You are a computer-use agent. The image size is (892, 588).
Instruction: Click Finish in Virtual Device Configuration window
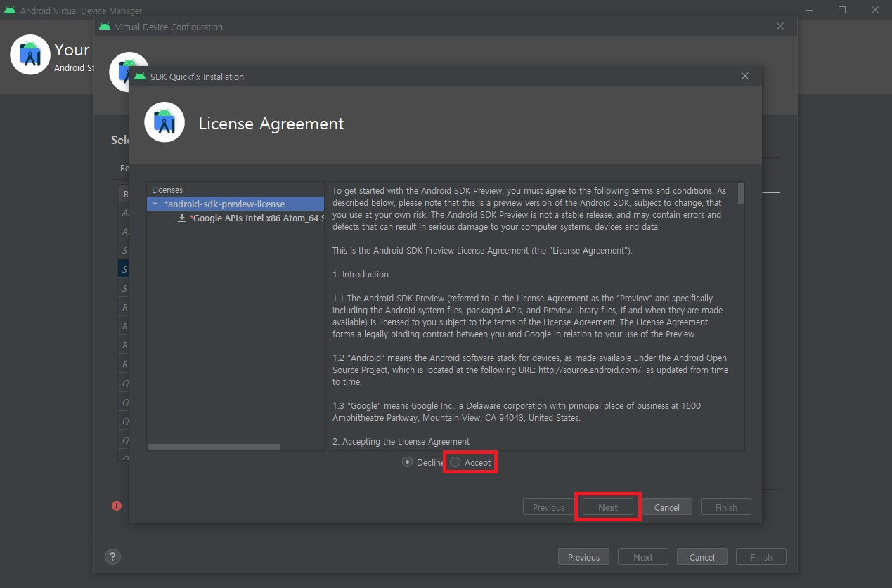[x=761, y=557]
